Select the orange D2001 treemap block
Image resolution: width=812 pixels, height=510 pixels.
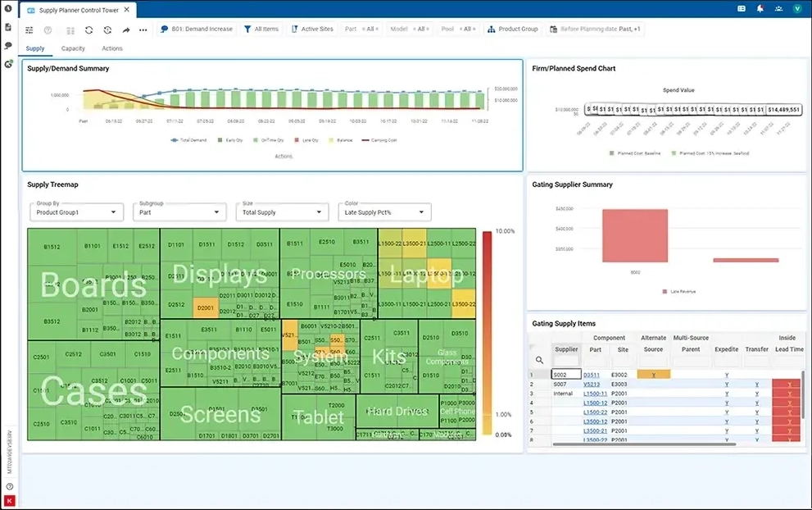206,307
